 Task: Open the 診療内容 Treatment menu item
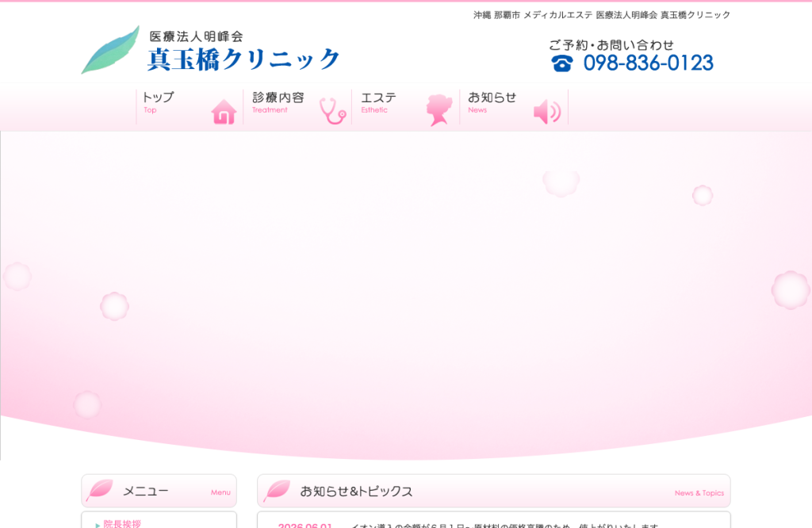point(297,107)
